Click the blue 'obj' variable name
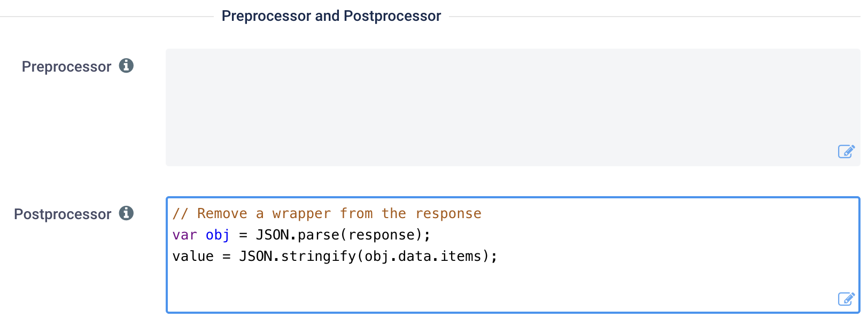Viewport: 868px width, 325px height. 218,235
